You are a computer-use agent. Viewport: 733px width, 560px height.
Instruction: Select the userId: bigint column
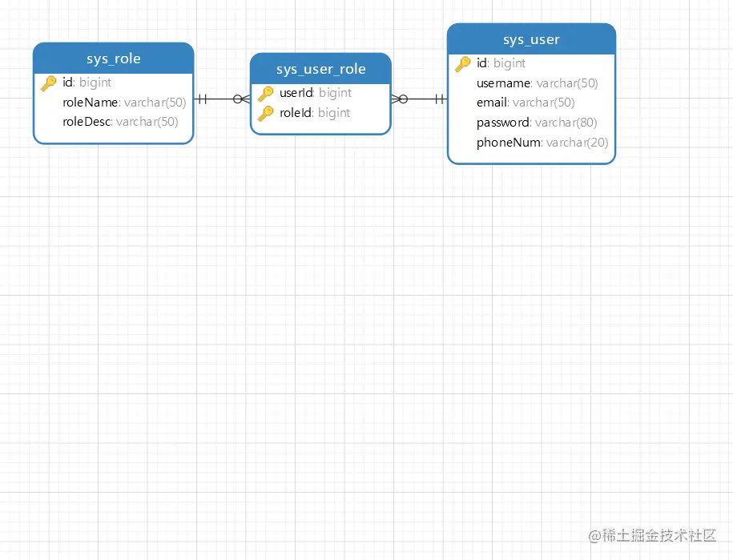(316, 93)
